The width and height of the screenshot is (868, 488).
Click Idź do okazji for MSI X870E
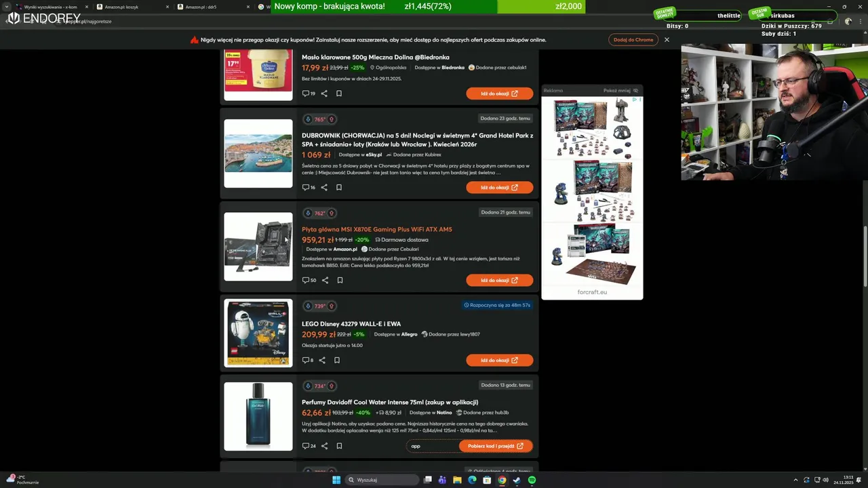click(x=499, y=280)
